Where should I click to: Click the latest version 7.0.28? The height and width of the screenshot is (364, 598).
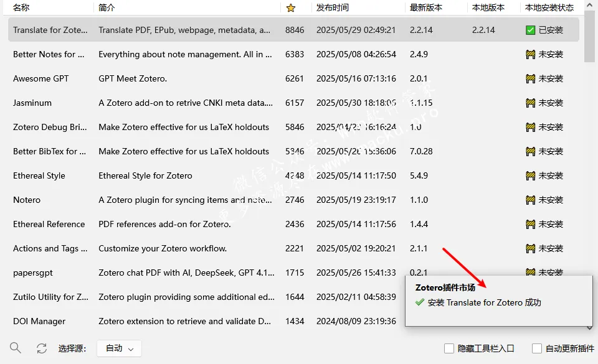tap(422, 152)
